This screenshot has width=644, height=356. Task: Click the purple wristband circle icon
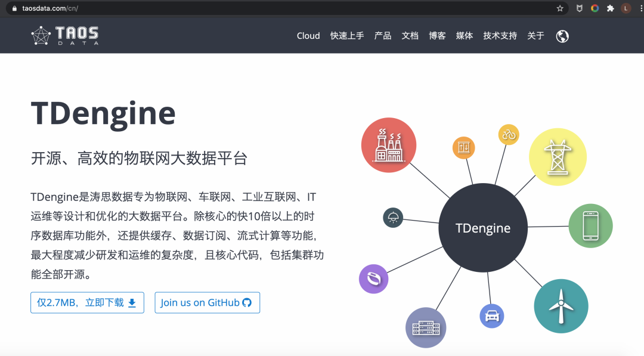(x=374, y=279)
